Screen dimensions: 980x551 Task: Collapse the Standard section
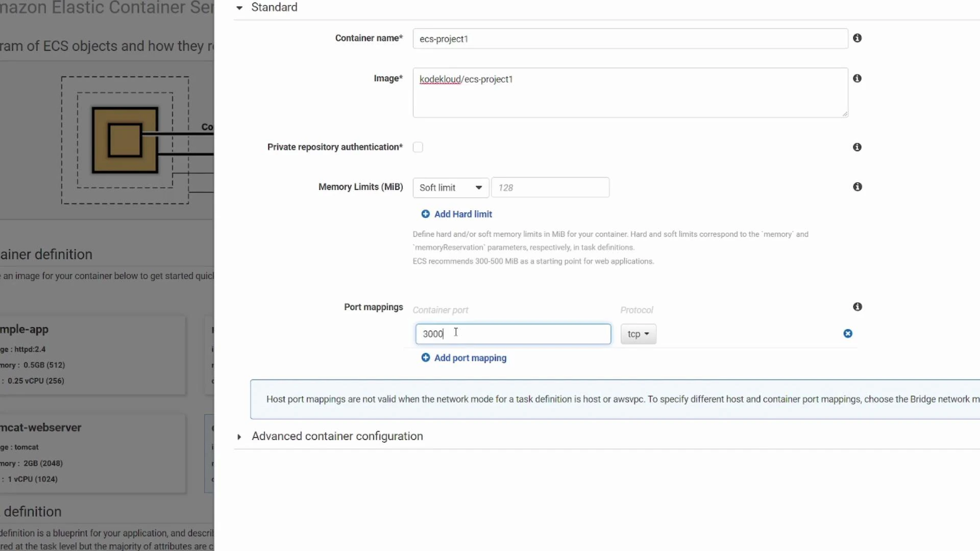[x=239, y=7]
